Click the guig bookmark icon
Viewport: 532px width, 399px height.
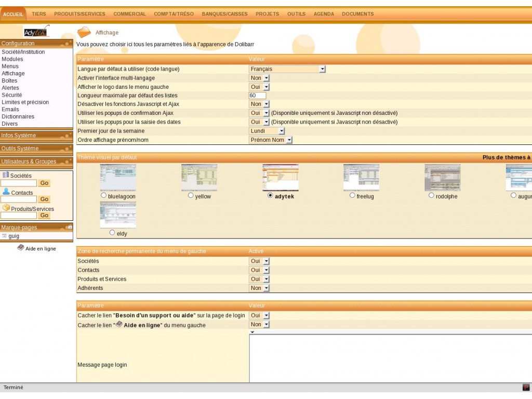tap(4, 236)
